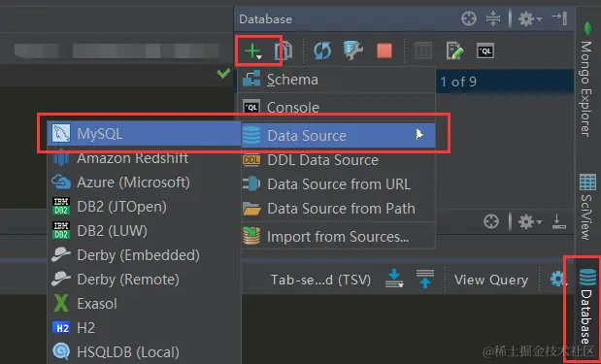
Task: Open the Database side tab
Action: tap(586, 307)
